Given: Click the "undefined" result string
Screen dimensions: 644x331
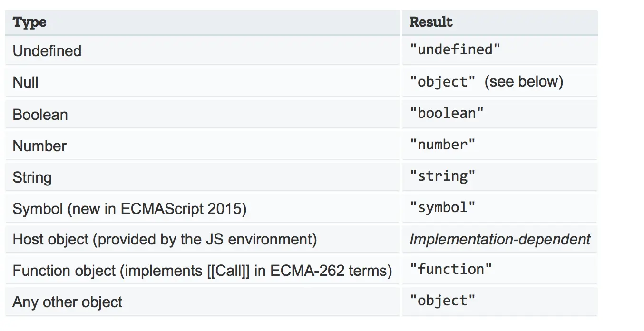Looking at the screenshot, I should coord(455,49).
